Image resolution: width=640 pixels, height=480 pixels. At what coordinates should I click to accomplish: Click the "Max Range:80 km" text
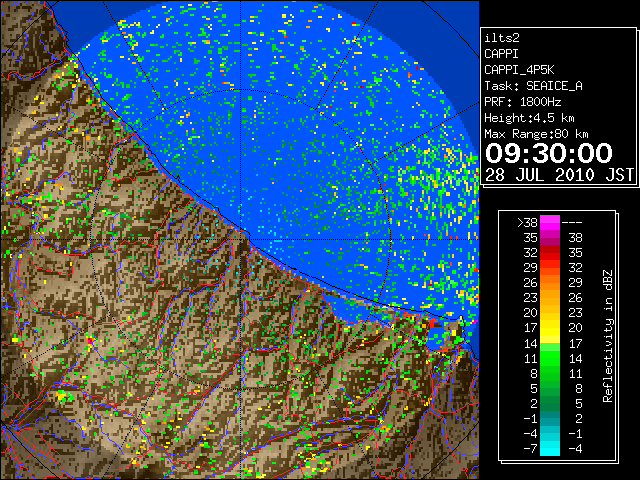536,134
